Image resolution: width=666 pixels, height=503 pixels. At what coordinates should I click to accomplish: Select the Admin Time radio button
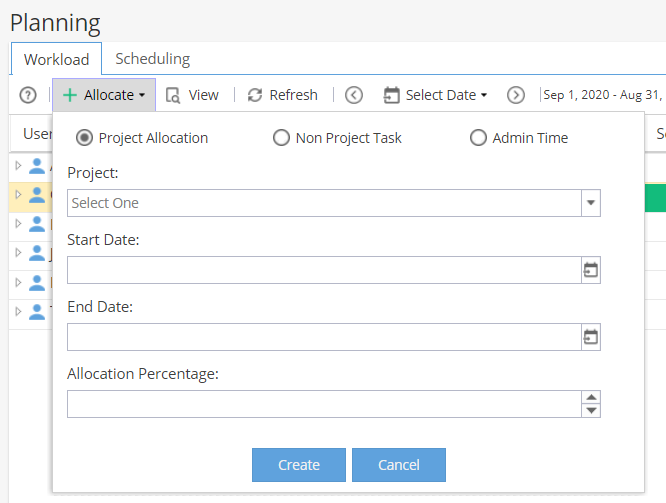[478, 138]
